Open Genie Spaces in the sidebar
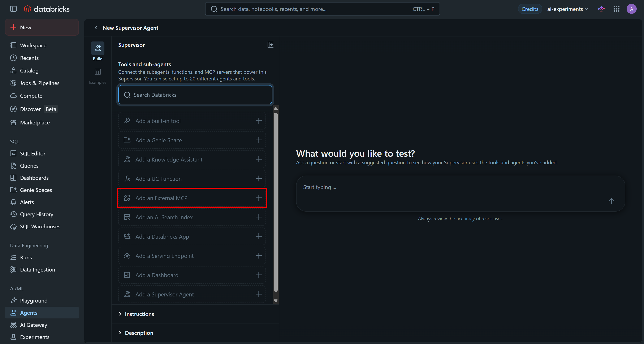Viewport: 644px width, 344px height. (42, 190)
